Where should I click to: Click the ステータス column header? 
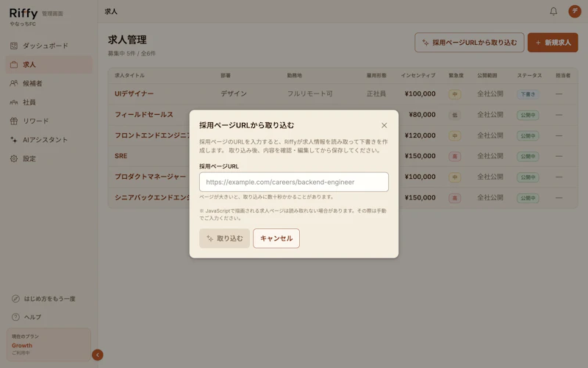coord(529,76)
